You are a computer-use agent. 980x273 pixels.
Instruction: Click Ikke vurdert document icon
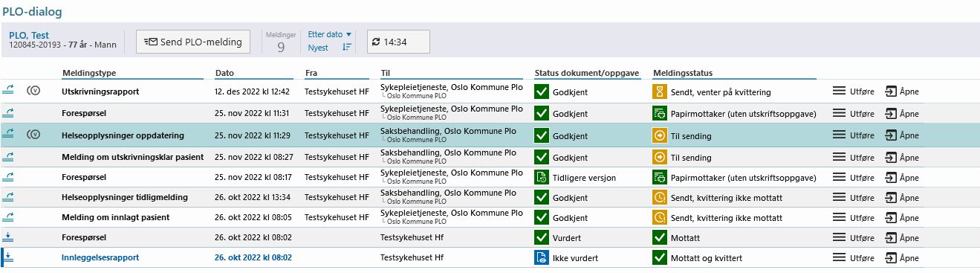[x=542, y=258]
